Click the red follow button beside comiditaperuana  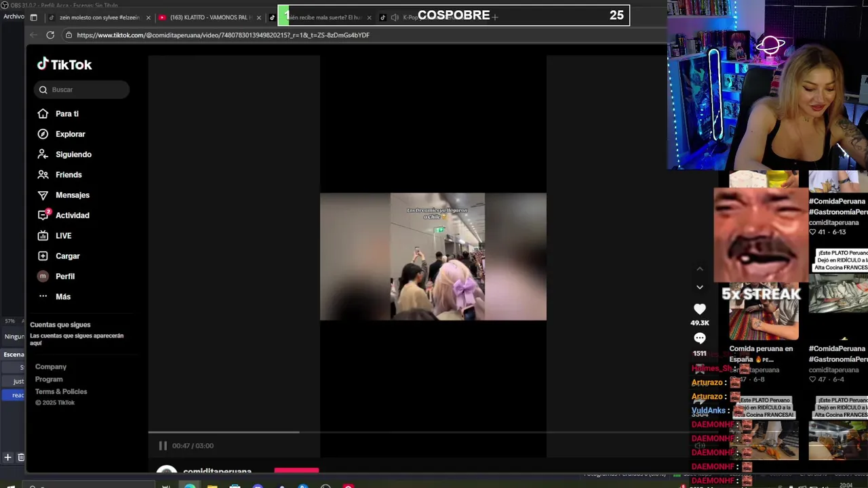click(x=296, y=470)
